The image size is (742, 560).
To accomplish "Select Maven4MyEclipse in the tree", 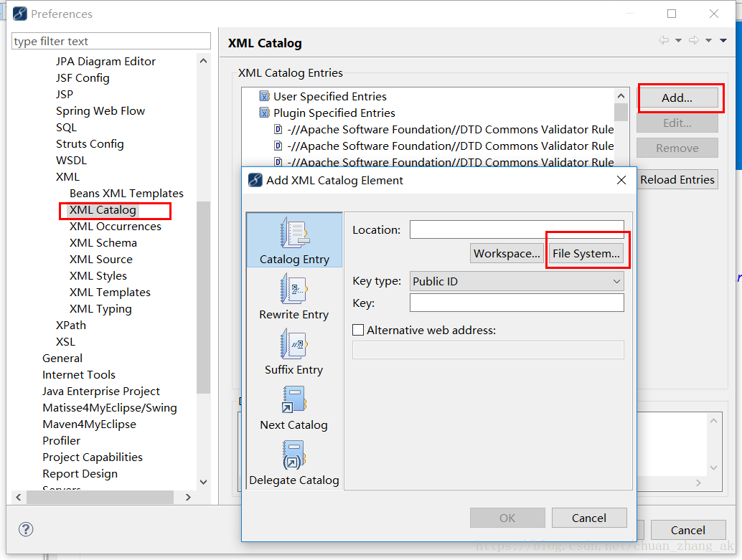I will 90,424.
